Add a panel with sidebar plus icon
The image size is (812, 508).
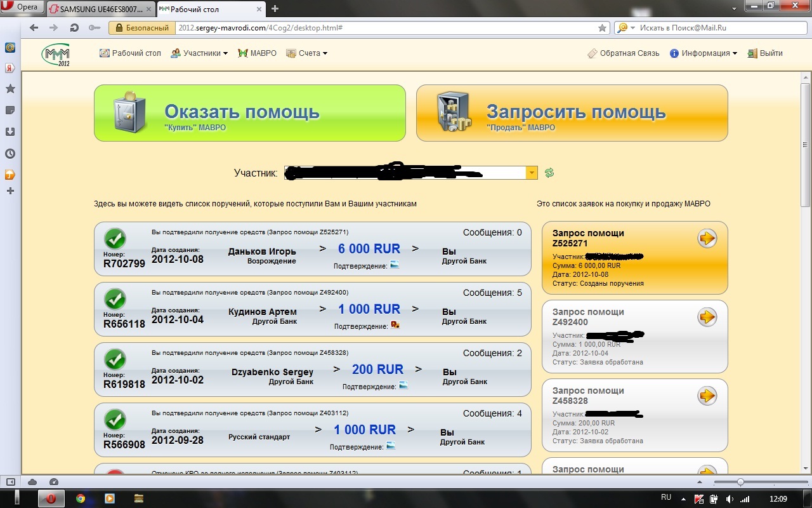(x=10, y=190)
